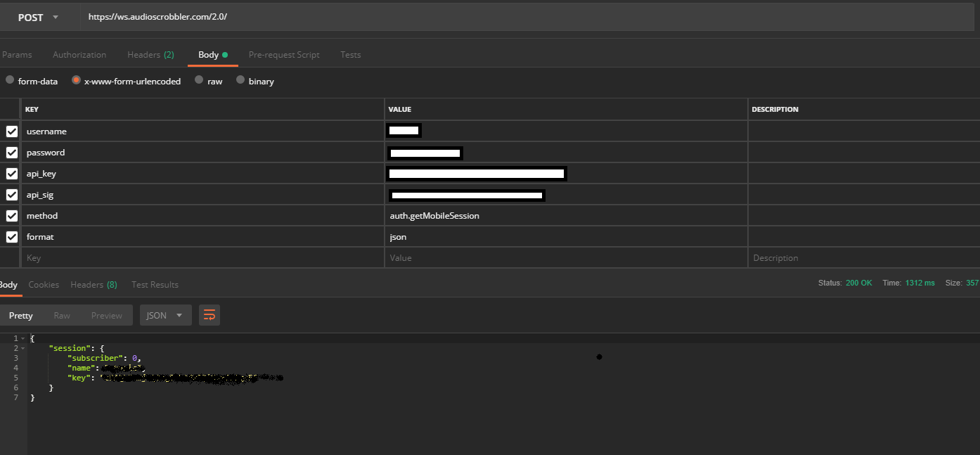Click the redacted api_key value
This screenshot has width=980, height=455.
(x=477, y=173)
